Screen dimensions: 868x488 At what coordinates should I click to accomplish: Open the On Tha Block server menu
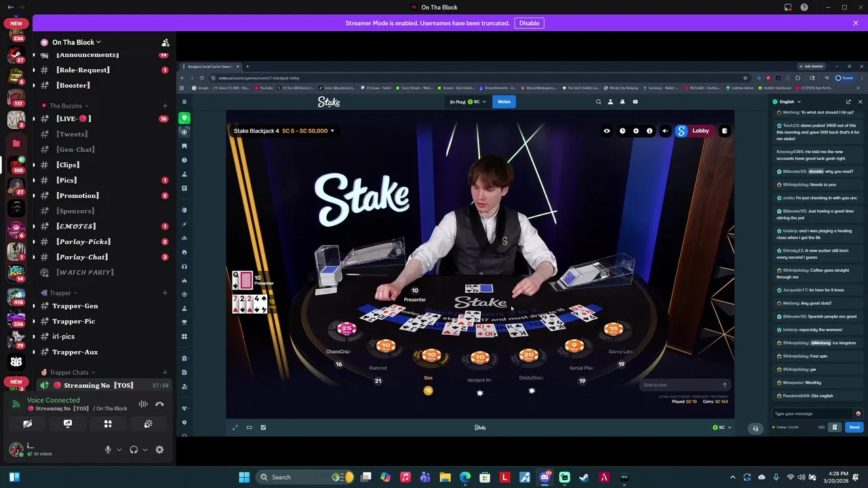click(76, 42)
